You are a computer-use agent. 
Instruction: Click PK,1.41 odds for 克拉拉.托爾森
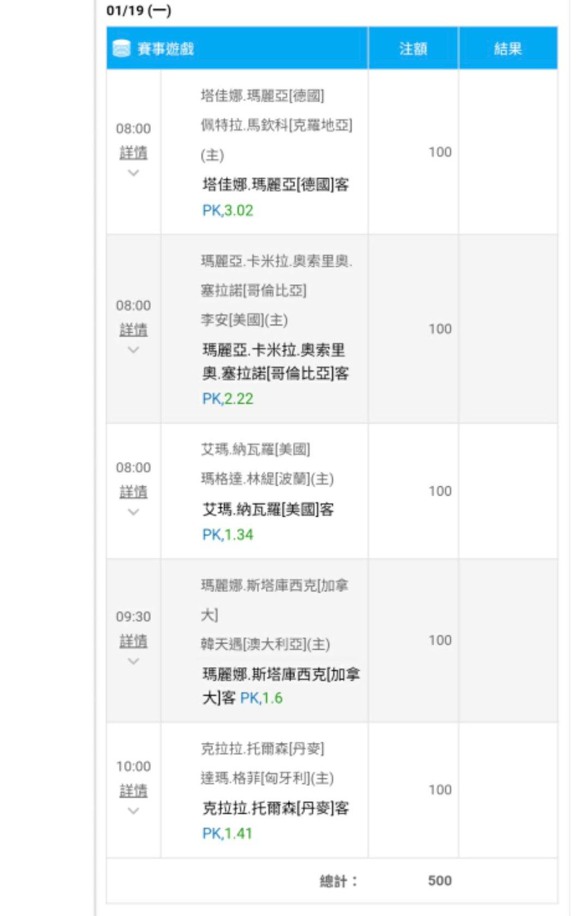click(227, 834)
